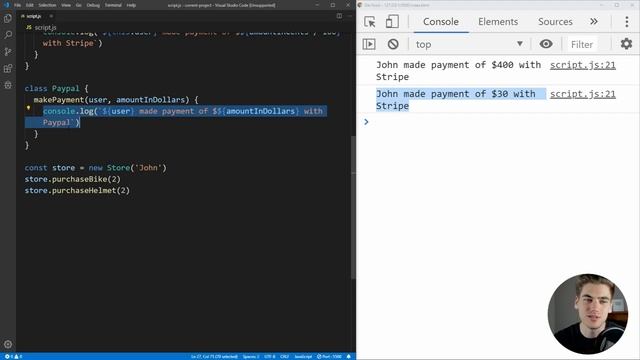Click the editor vertical scrollbar thumb
The height and width of the screenshot is (360, 640).
tap(353, 207)
